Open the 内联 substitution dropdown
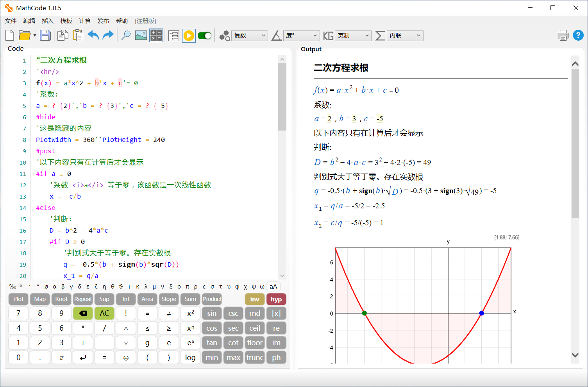 click(x=405, y=36)
